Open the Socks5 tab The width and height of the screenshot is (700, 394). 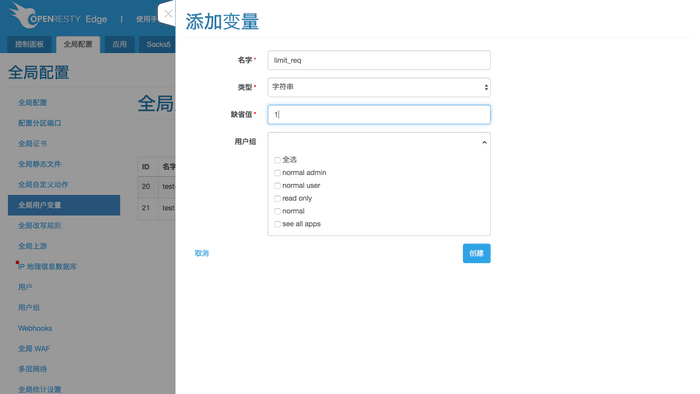tap(158, 44)
